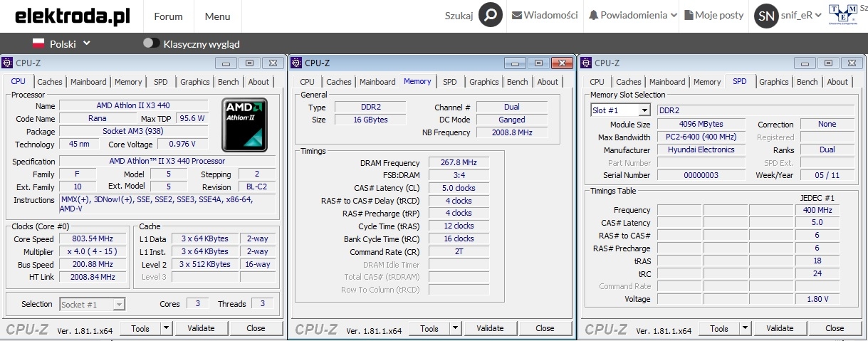Click the Szukaj search label
This screenshot has width=868, height=341.
459,16
